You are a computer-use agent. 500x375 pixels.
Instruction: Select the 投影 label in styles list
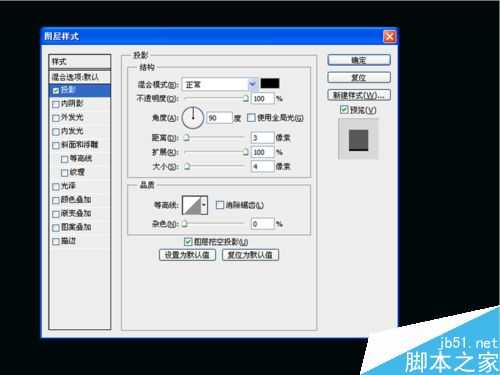(x=68, y=90)
